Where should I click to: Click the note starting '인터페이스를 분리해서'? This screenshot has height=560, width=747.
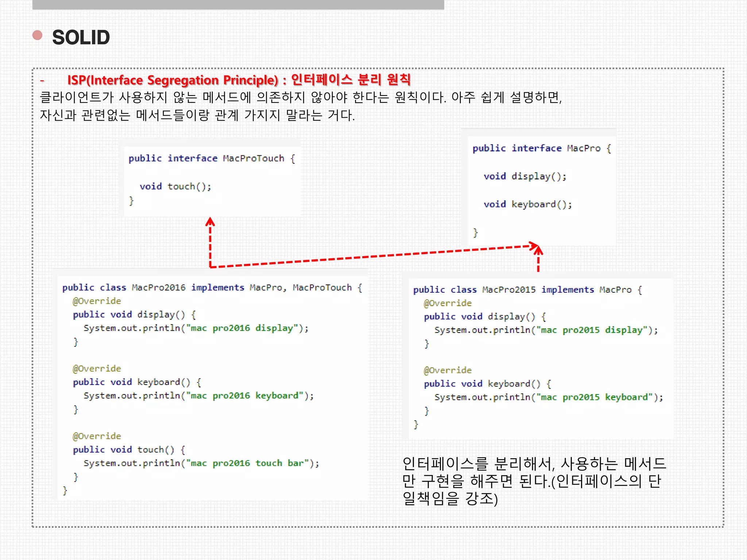click(534, 481)
